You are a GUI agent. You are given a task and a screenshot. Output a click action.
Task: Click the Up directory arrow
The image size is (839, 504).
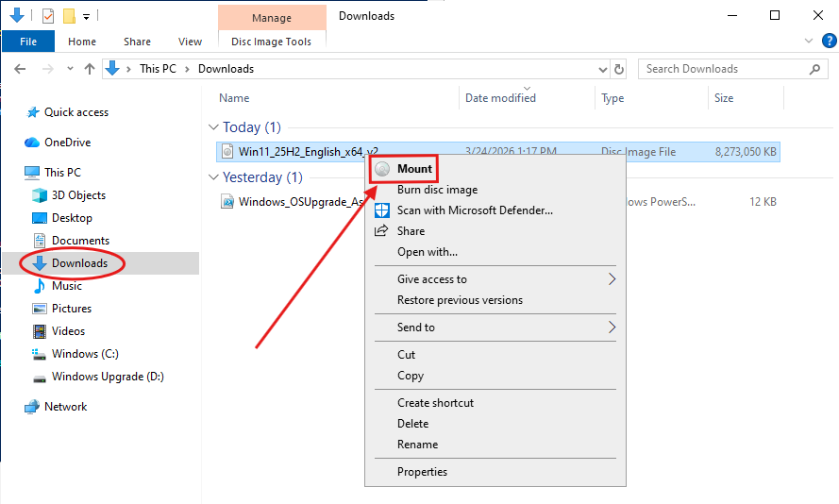coord(90,69)
